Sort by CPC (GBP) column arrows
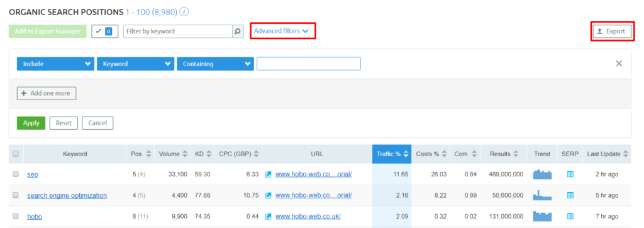 256,154
